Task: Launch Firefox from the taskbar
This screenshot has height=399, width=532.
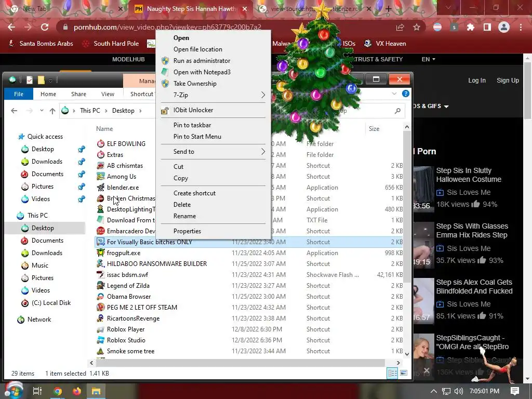Action: coord(77,391)
